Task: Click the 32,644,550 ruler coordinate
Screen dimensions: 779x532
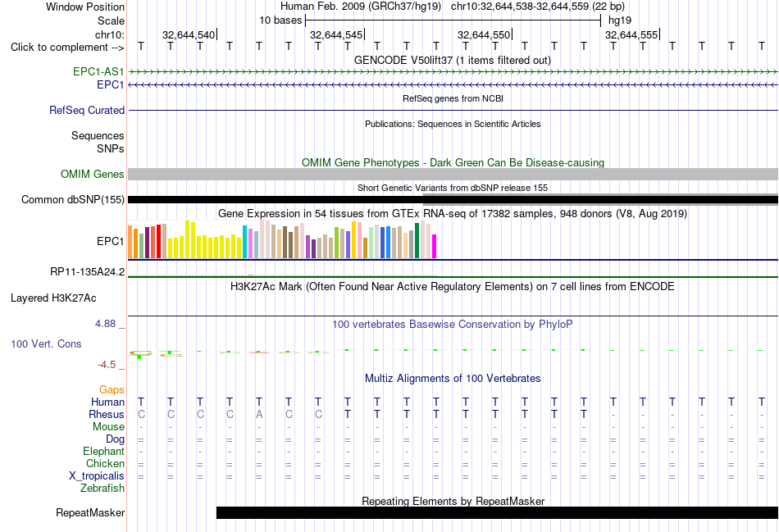Action: (x=484, y=34)
